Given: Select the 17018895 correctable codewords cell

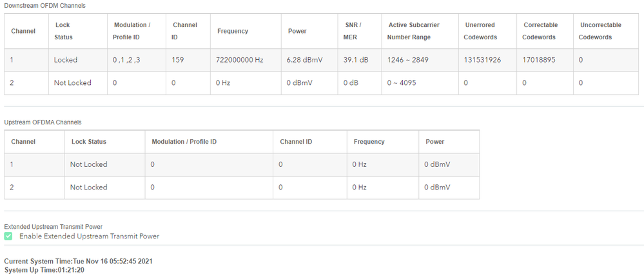Looking at the screenshot, I should tap(541, 60).
